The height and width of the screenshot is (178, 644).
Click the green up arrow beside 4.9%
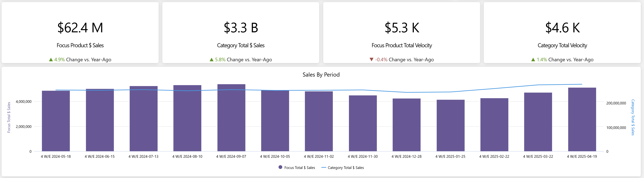[x=51, y=60]
